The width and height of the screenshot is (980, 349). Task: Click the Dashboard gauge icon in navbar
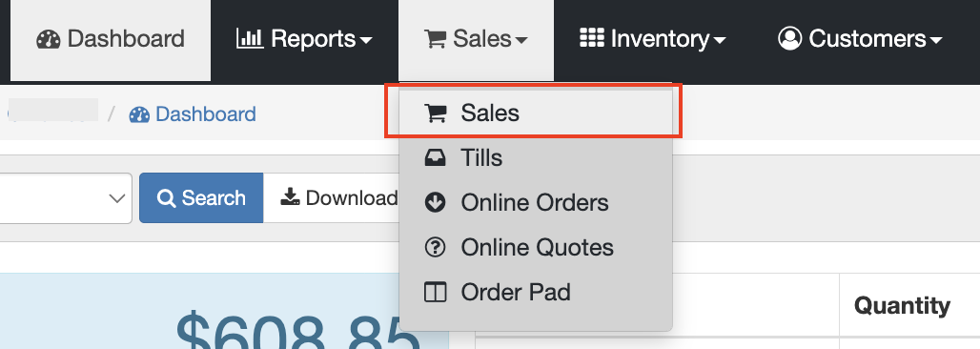coord(48,39)
